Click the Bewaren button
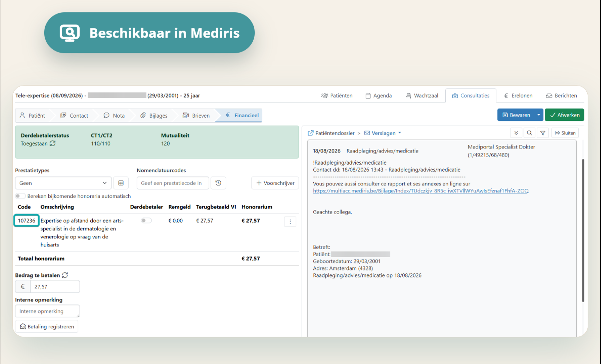 pos(516,115)
